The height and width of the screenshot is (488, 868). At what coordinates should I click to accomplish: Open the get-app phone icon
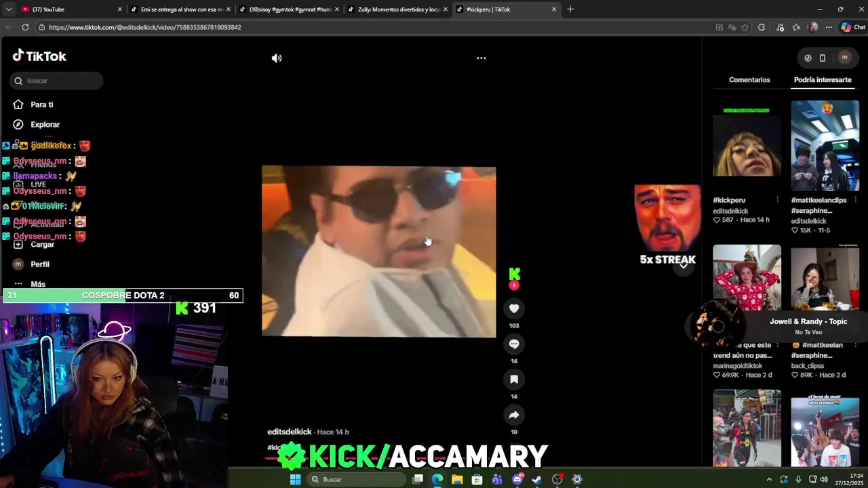click(823, 58)
